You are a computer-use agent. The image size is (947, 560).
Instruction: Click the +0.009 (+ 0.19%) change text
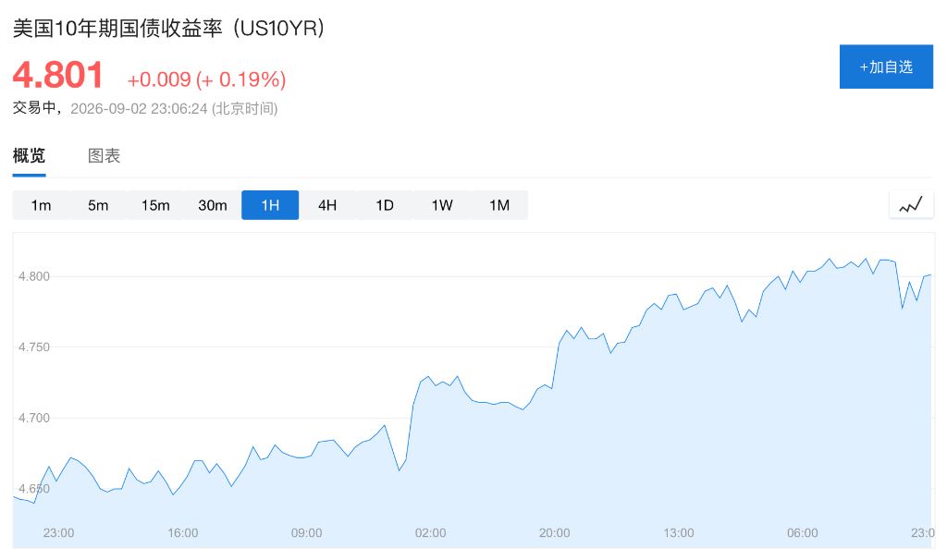pyautogui.click(x=206, y=79)
